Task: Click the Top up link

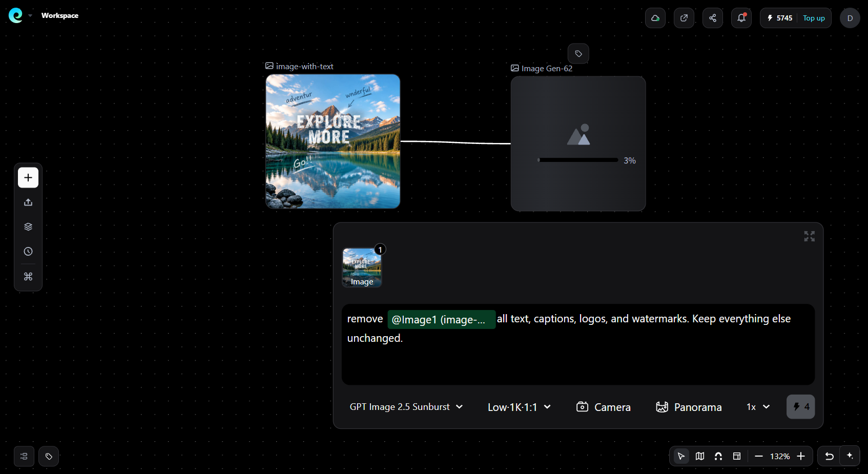Action: (x=814, y=18)
